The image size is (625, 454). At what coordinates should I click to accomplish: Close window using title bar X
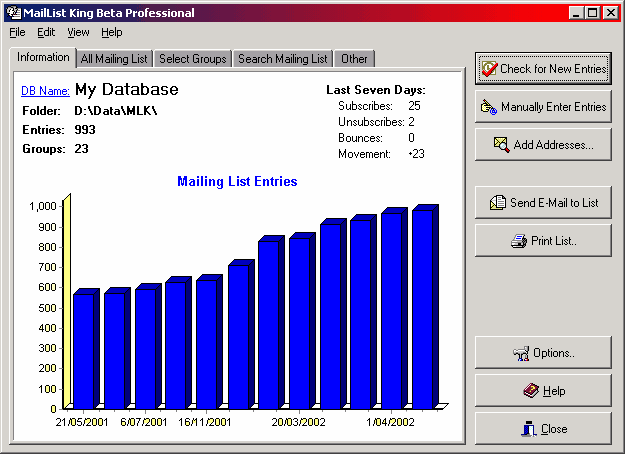(611, 13)
